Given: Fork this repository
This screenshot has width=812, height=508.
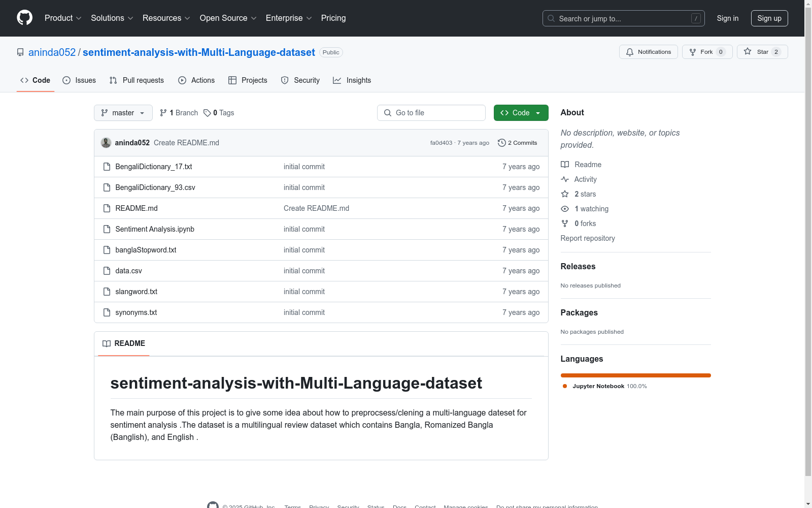Looking at the screenshot, I should click(x=707, y=52).
